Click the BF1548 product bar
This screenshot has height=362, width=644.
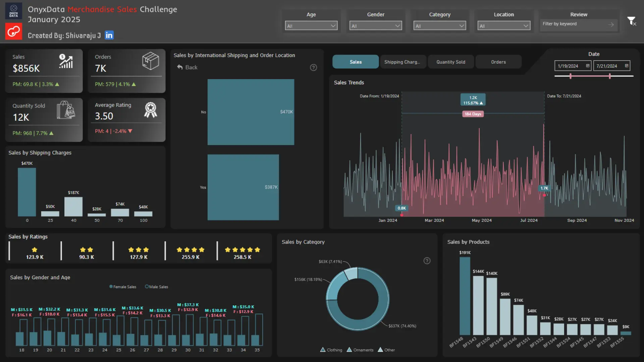click(465, 296)
